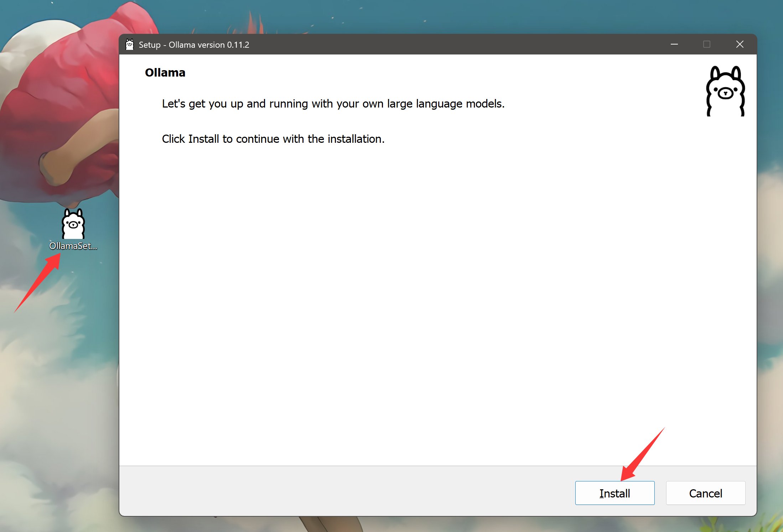Click the "Let's get you up and running" line

[x=333, y=104]
